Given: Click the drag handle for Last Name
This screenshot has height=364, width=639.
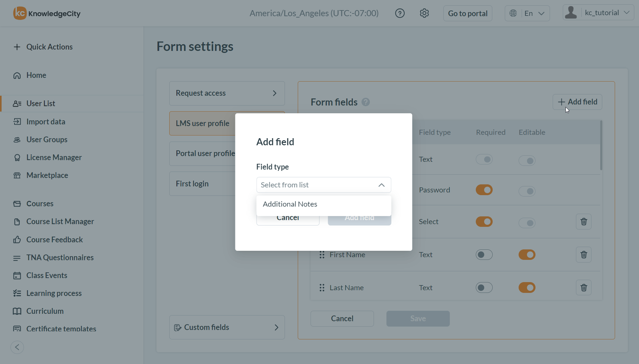Looking at the screenshot, I should click(322, 287).
